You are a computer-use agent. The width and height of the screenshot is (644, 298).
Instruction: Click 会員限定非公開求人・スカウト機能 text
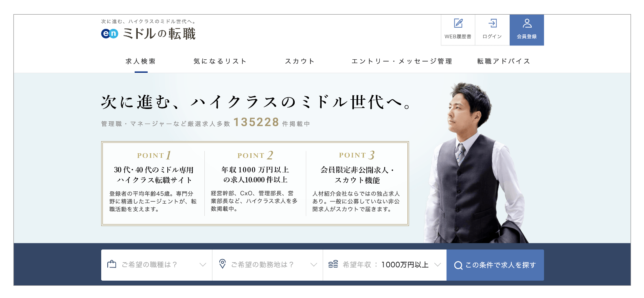tap(357, 175)
